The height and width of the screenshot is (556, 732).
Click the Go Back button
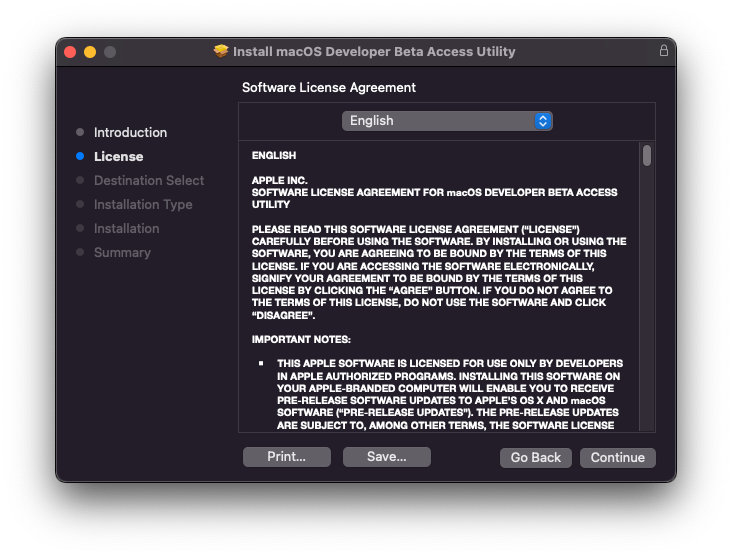point(535,457)
